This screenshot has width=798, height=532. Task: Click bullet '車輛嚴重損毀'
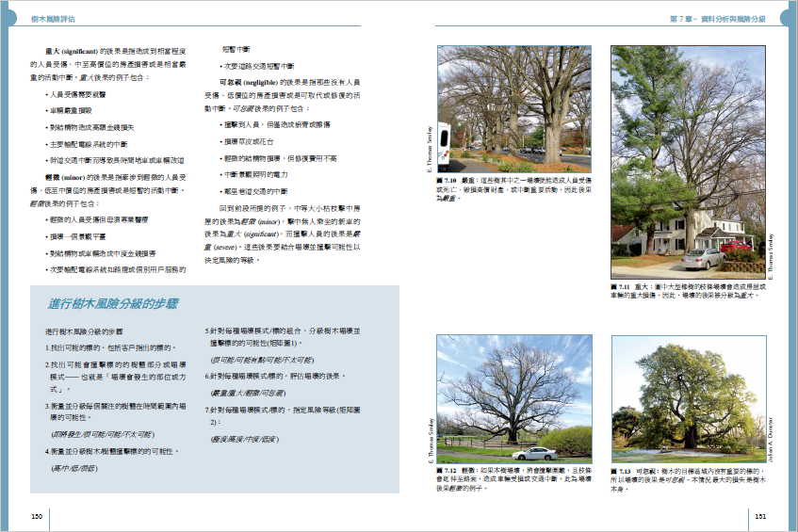pyautogui.click(x=68, y=111)
